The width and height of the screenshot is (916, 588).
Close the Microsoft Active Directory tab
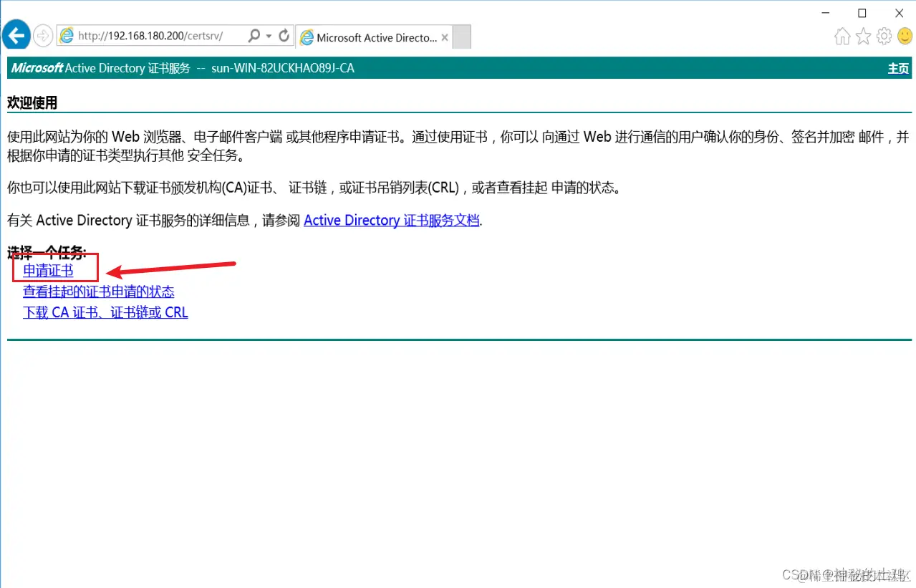[x=445, y=38]
